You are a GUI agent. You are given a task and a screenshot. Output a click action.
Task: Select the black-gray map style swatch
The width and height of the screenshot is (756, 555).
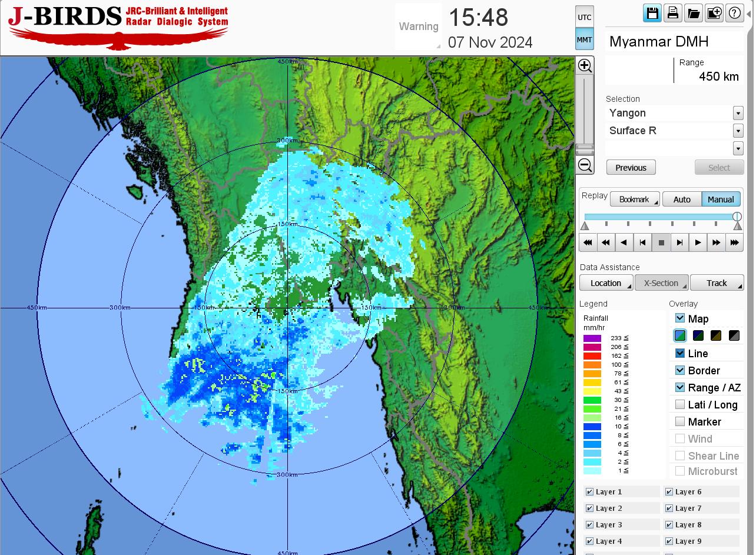pos(734,336)
